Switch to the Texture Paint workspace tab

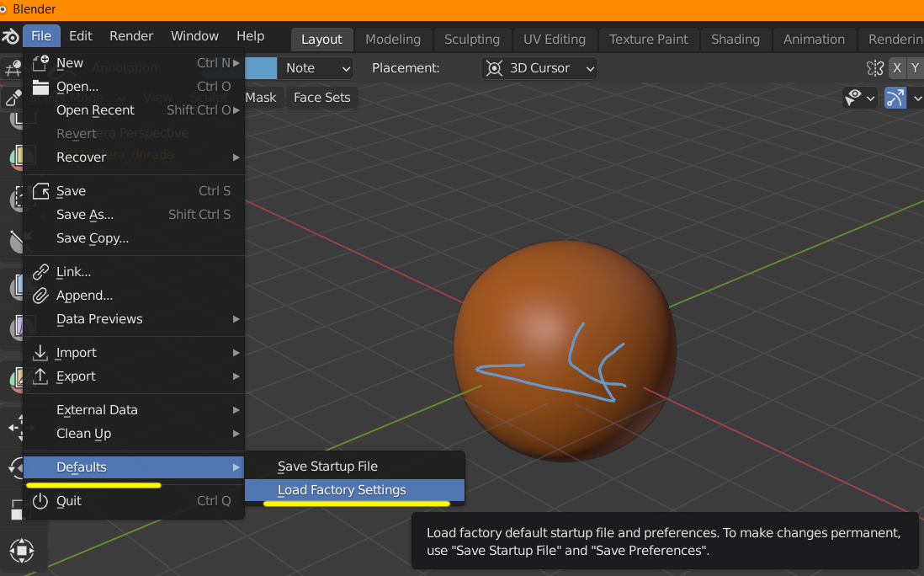(x=648, y=40)
